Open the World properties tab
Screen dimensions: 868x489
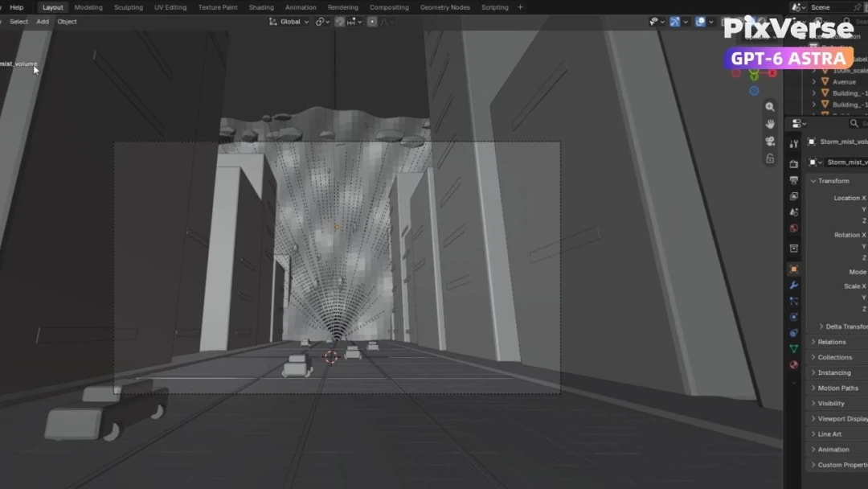(x=794, y=228)
